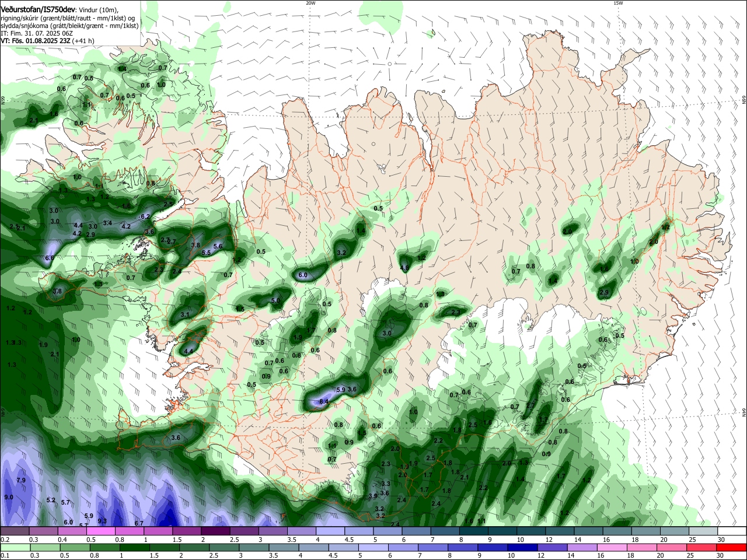Select the 9.0 value near the left edge
This screenshot has width=747, height=560.
[9, 497]
